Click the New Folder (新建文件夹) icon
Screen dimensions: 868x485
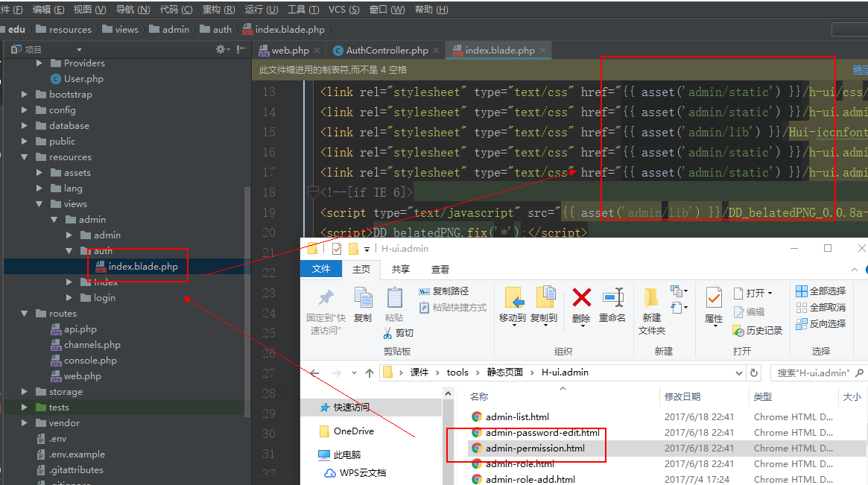(651, 299)
